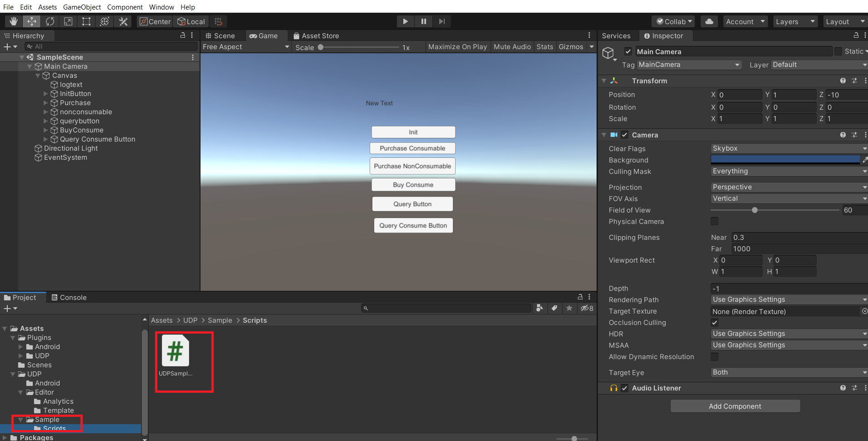Enable the Static checkbox for Main Camera

(838, 51)
